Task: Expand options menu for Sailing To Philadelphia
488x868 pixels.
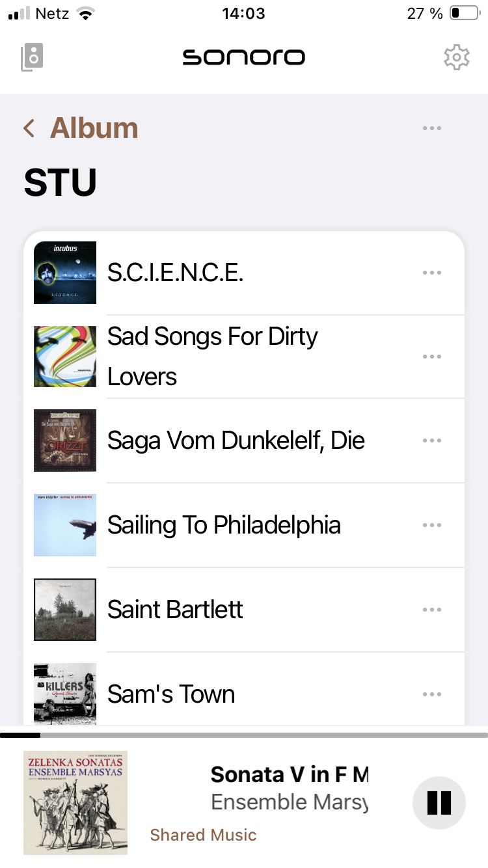Action: [432, 525]
